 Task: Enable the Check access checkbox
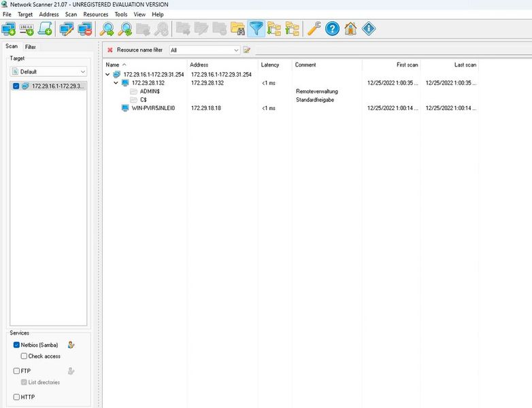click(x=24, y=356)
